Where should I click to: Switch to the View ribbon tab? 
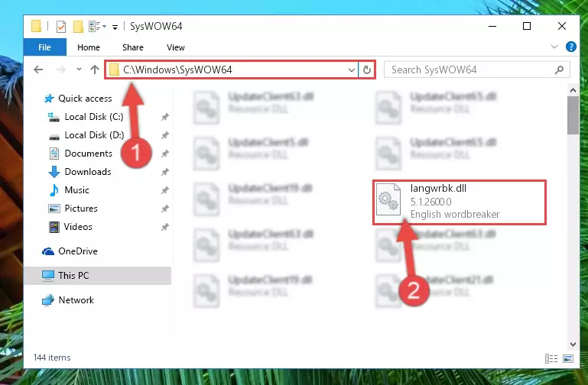pyautogui.click(x=176, y=47)
